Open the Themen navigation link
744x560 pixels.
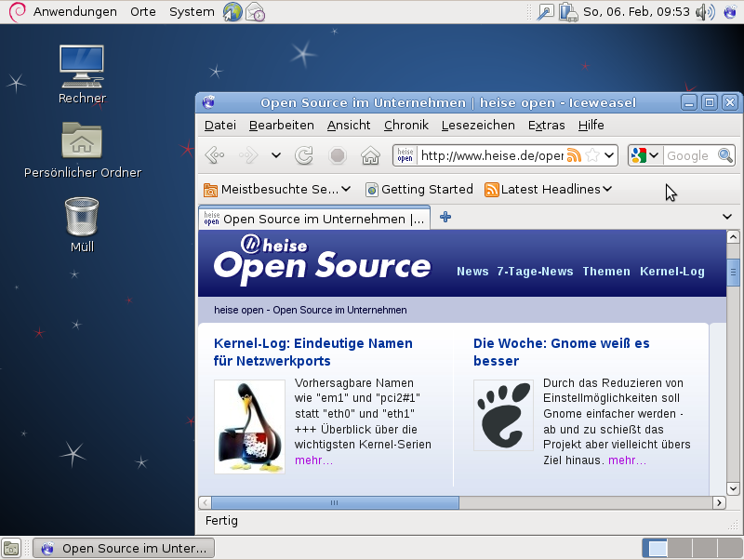tap(606, 272)
